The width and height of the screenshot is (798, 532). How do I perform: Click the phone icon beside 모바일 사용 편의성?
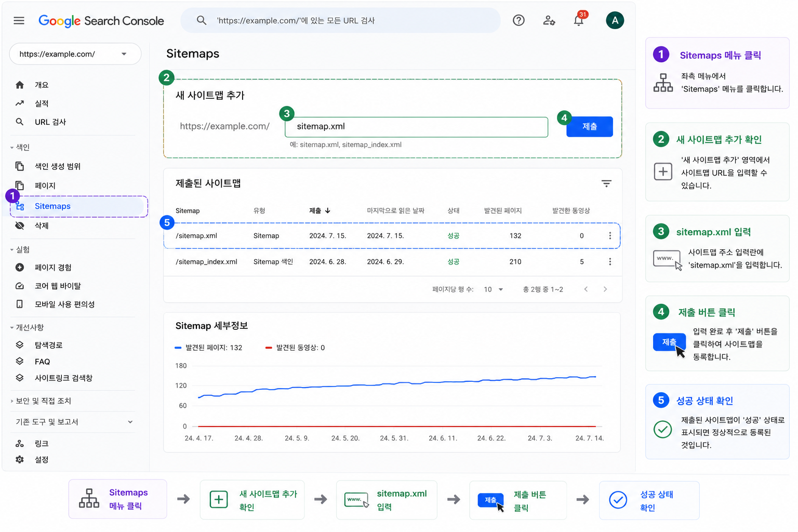click(20, 304)
